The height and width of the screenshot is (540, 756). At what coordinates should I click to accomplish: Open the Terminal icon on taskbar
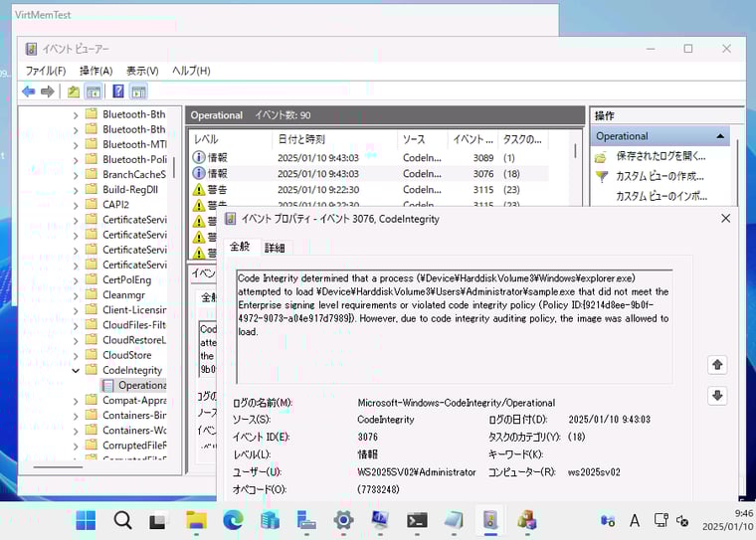pyautogui.click(x=417, y=520)
